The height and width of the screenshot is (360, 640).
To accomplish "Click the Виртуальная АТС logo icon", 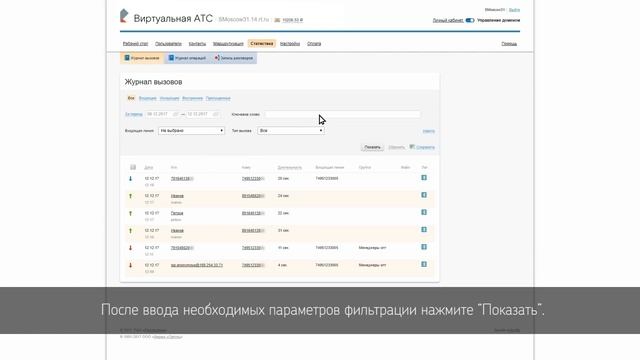I will pos(124,16).
